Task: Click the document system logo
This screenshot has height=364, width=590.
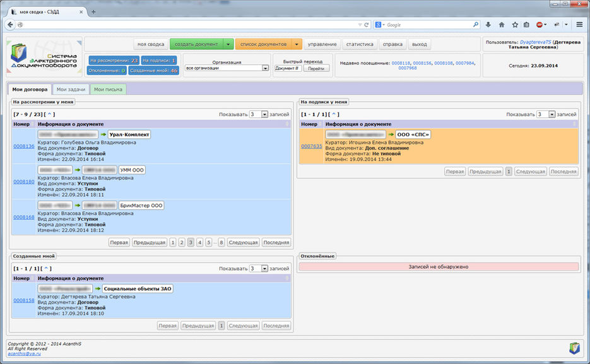Action: 44,57
